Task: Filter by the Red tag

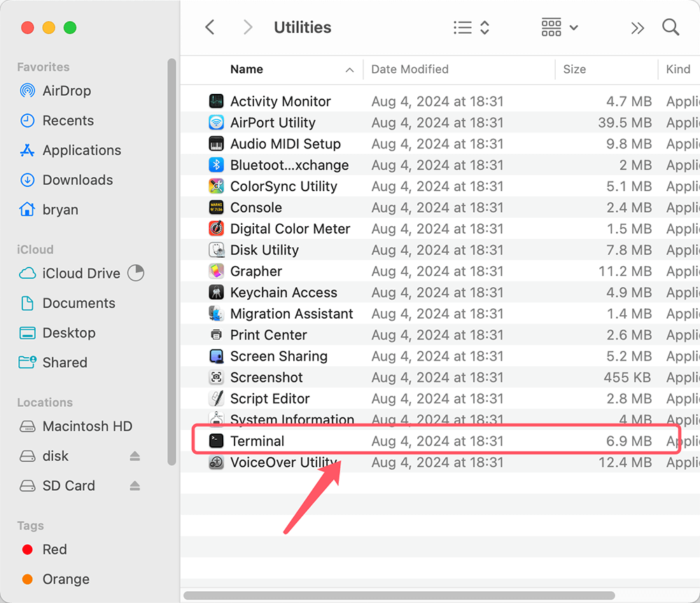Action: click(x=44, y=549)
